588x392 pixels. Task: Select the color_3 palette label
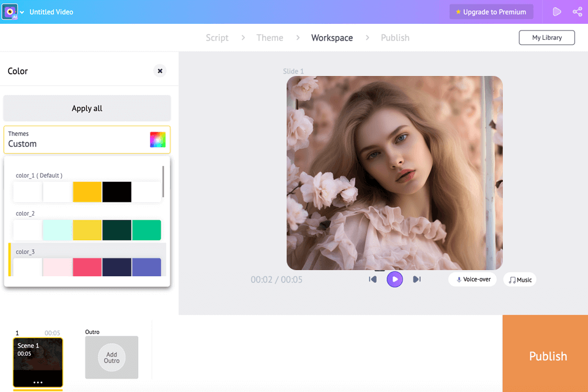pos(25,252)
